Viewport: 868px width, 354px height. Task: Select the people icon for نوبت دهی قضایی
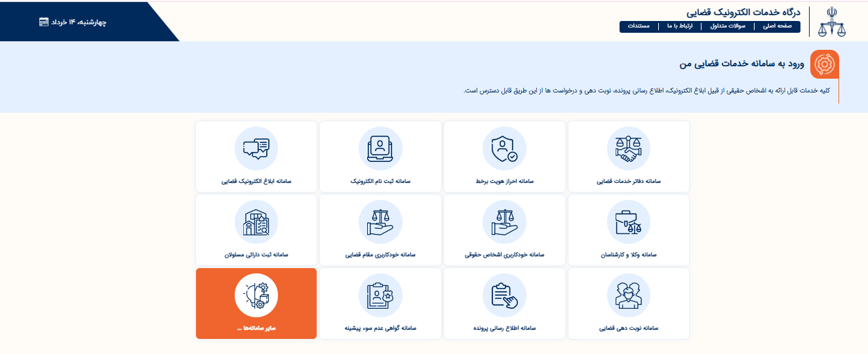click(628, 296)
